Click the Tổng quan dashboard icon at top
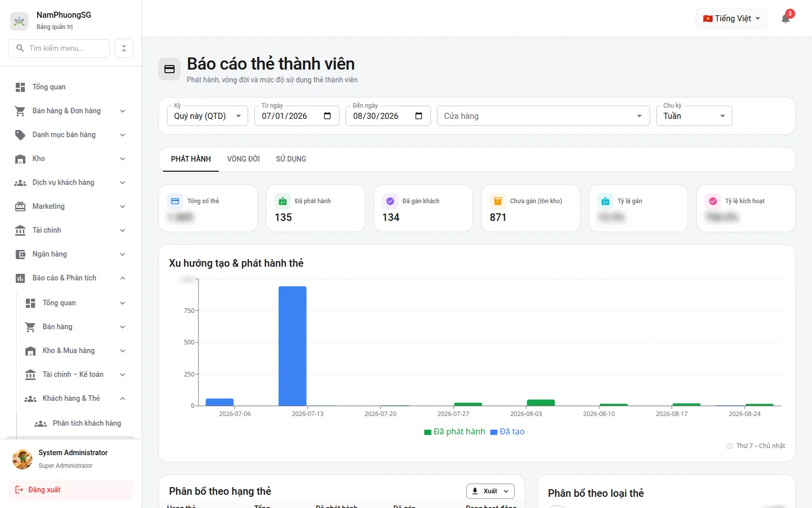 pyautogui.click(x=20, y=87)
